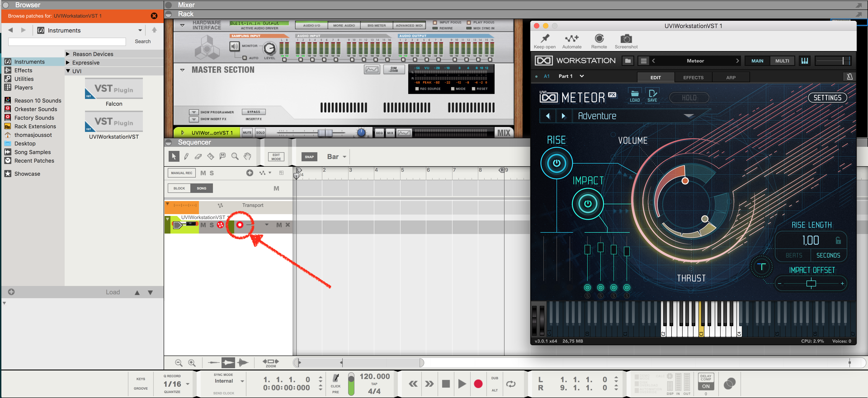Open the Sync Mode Internal dropdown
Screen dimensions: 868x398
[242, 381]
